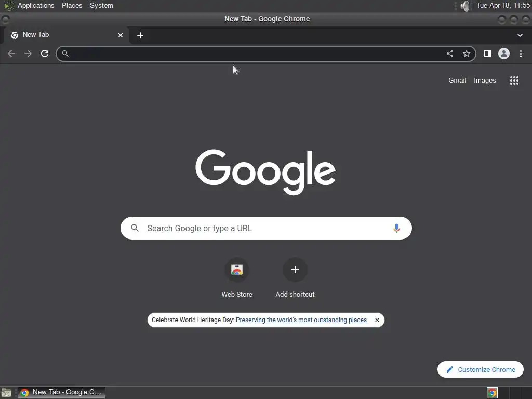Image resolution: width=532 pixels, height=399 pixels.
Task: Open the System menu
Action: 101,5
